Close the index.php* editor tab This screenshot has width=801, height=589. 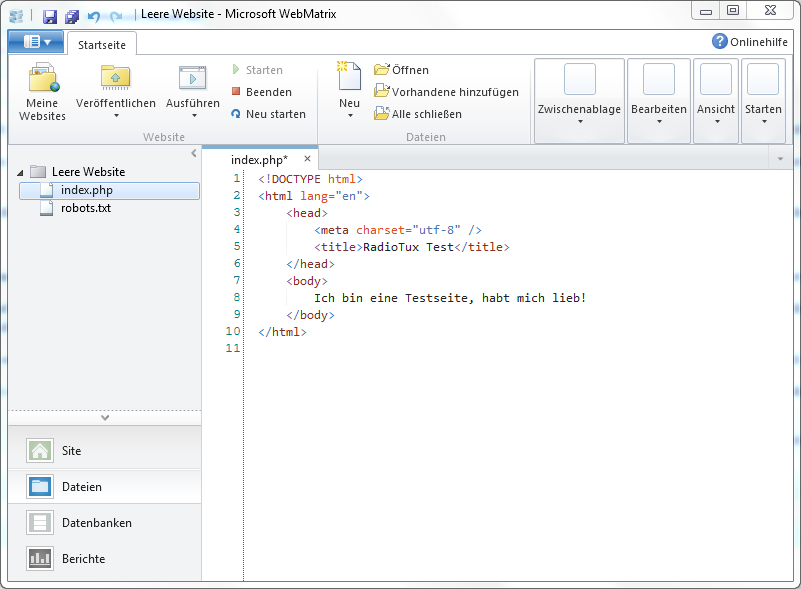click(307, 158)
